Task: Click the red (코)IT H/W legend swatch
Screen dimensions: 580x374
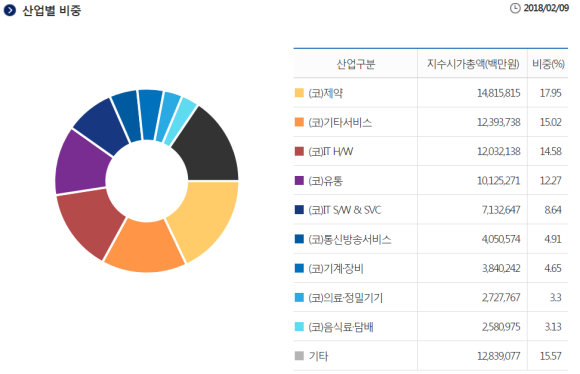Action: pyautogui.click(x=299, y=151)
